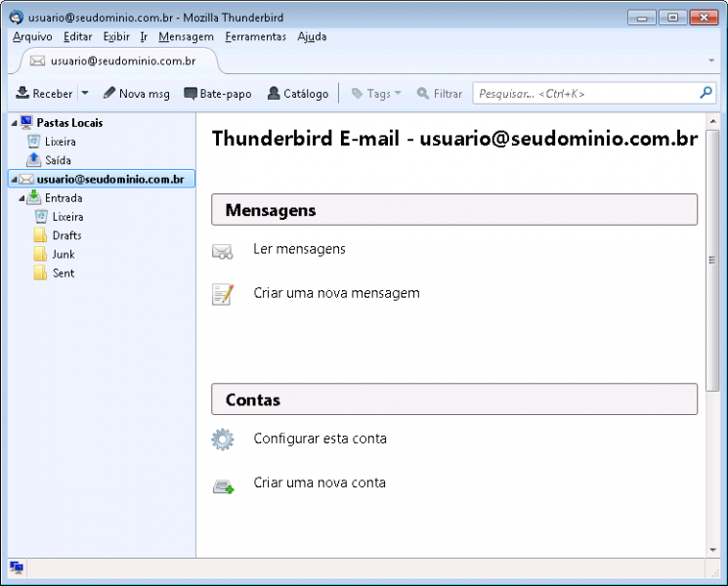This screenshot has width=728, height=586.
Task: Open the Bate-papo chat button
Action: pos(217,94)
